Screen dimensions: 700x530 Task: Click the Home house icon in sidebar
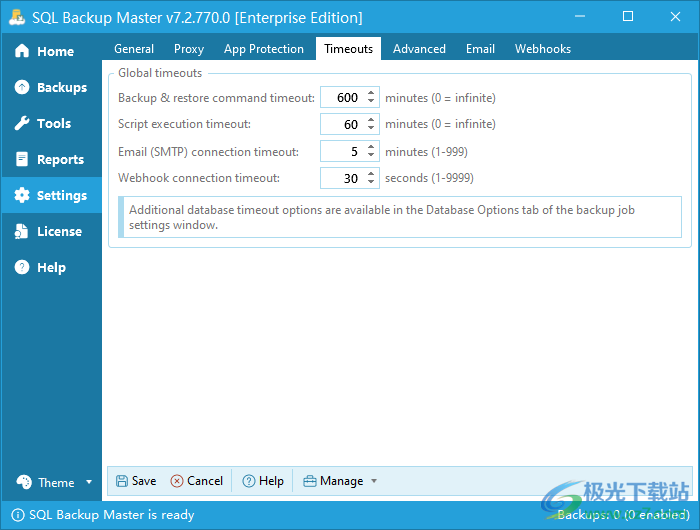click(22, 51)
